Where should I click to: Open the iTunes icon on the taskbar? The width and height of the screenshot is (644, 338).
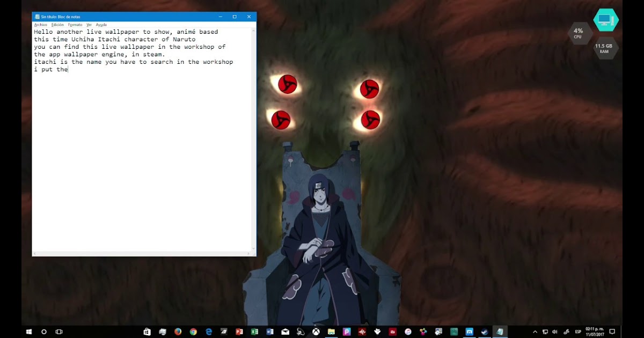(x=408, y=332)
